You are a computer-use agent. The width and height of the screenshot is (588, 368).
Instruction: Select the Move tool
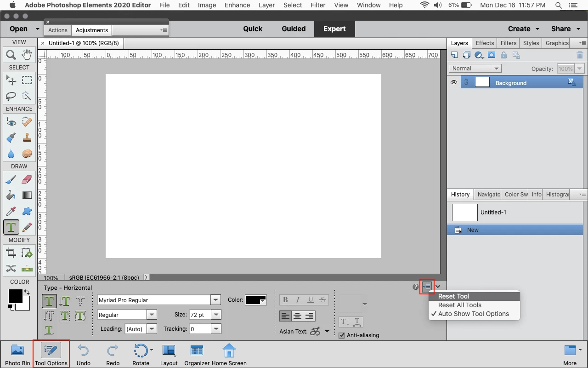[x=11, y=80]
